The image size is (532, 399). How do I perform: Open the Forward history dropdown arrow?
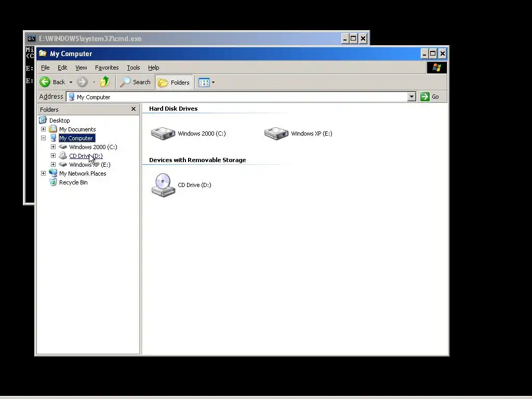[95, 82]
